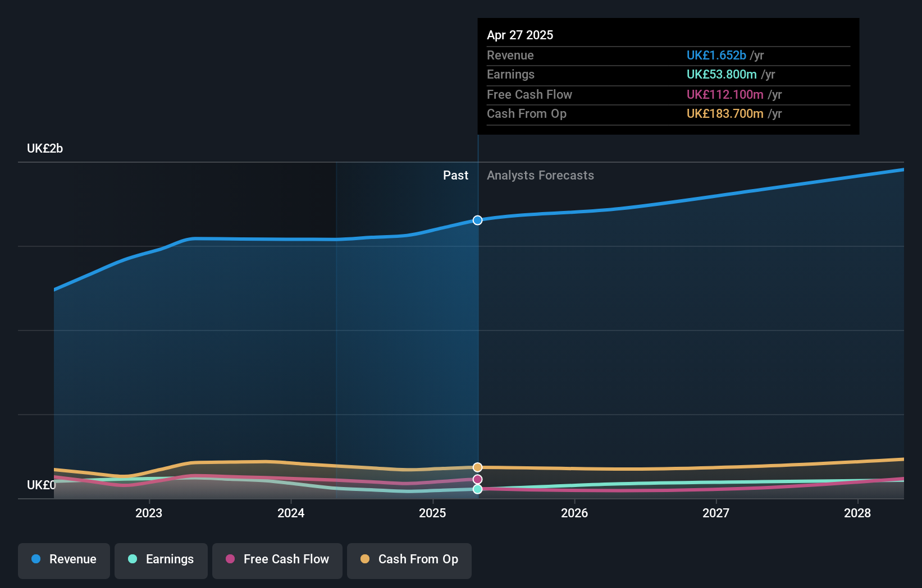Click the teal Earnings legend dot
Viewport: 922px width, 588px height.
[x=131, y=559]
